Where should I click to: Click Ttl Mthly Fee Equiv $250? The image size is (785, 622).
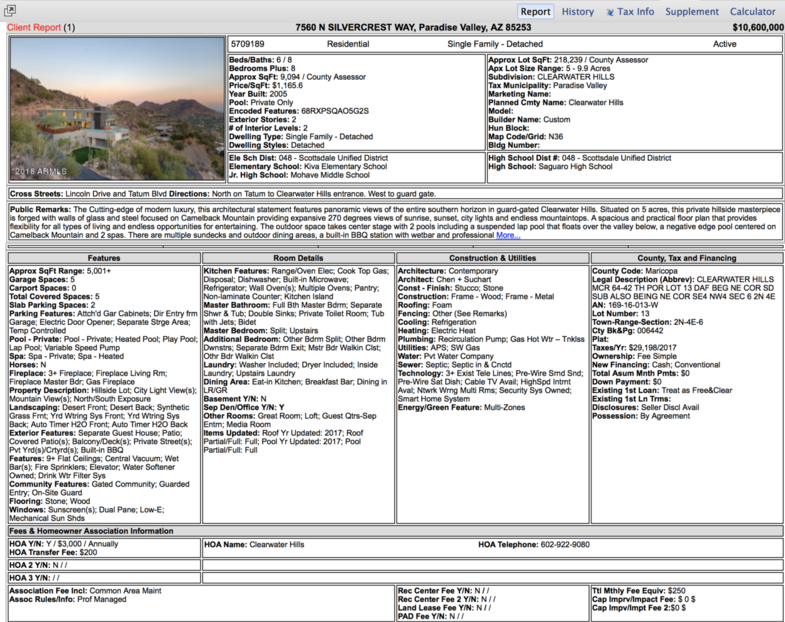click(639, 591)
